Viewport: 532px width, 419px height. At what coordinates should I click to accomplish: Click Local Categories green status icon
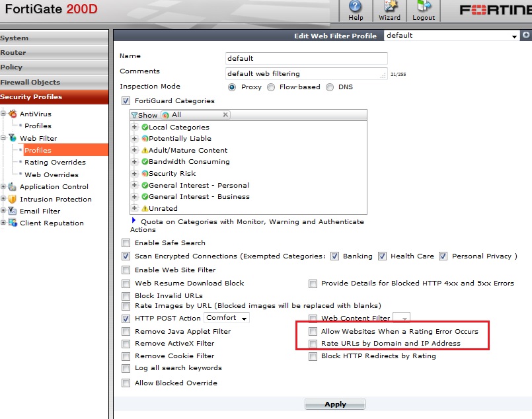click(x=145, y=128)
